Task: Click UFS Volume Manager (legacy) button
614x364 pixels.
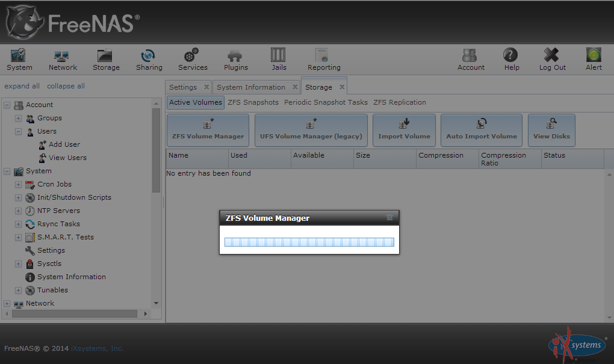Action: [311, 131]
